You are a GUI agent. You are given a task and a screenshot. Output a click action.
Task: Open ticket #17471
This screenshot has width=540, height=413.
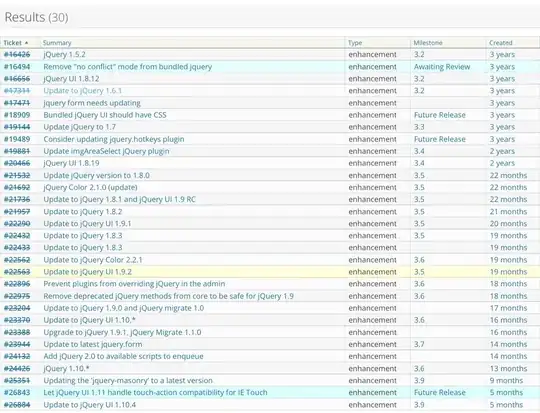coord(17,103)
